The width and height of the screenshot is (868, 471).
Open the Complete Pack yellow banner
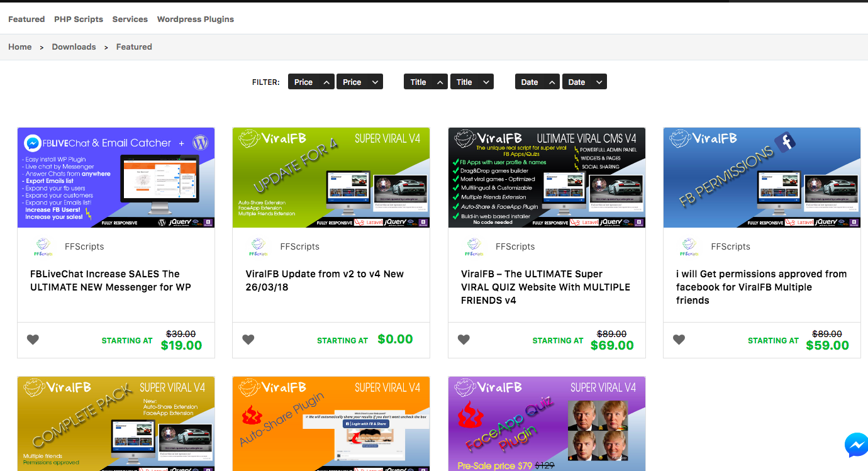116,424
